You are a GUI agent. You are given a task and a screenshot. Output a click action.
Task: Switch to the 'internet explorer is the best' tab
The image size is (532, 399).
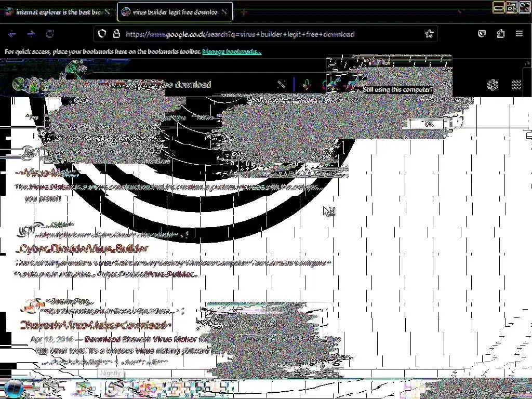(58, 12)
